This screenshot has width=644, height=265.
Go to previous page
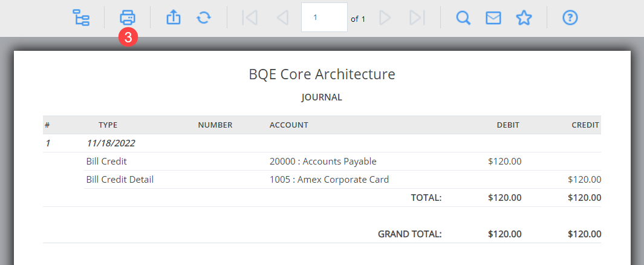click(282, 18)
